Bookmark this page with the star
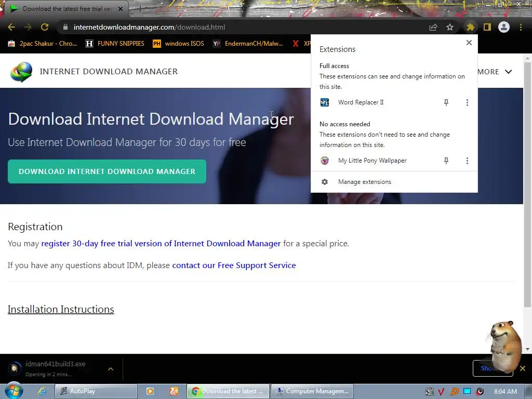Screen dimensions: 532x399 450,27
